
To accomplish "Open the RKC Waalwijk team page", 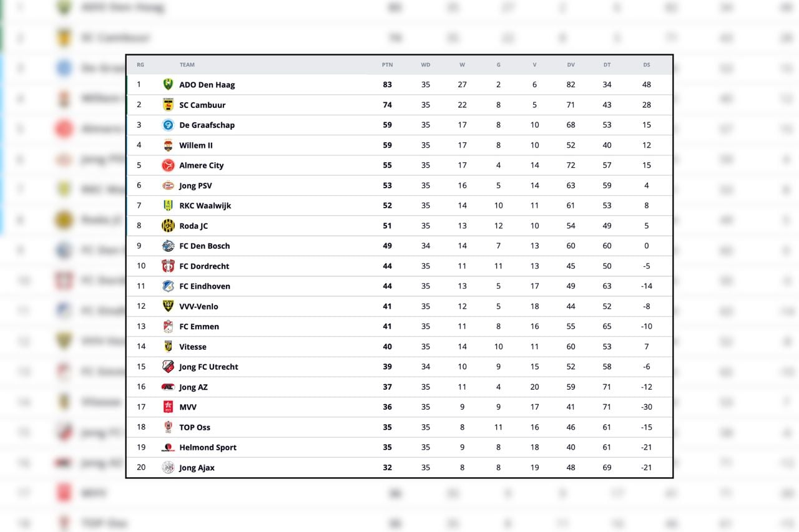I will coord(205,205).
